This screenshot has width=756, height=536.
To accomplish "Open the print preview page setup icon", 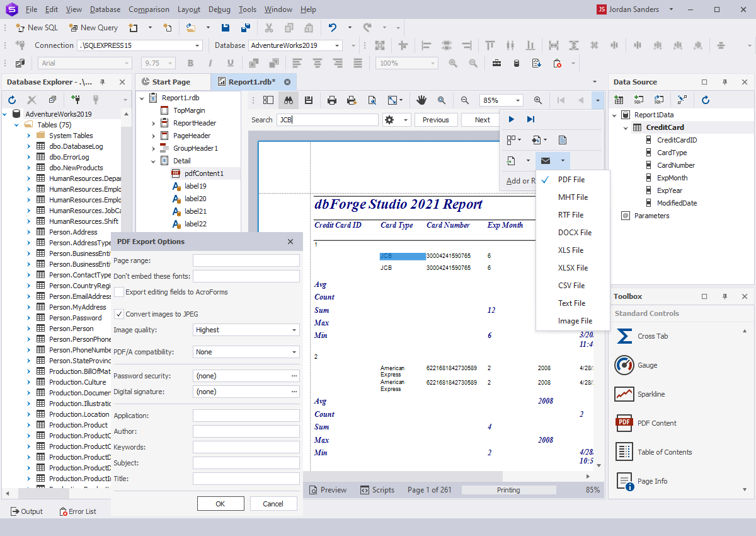I will pyautogui.click(x=372, y=100).
